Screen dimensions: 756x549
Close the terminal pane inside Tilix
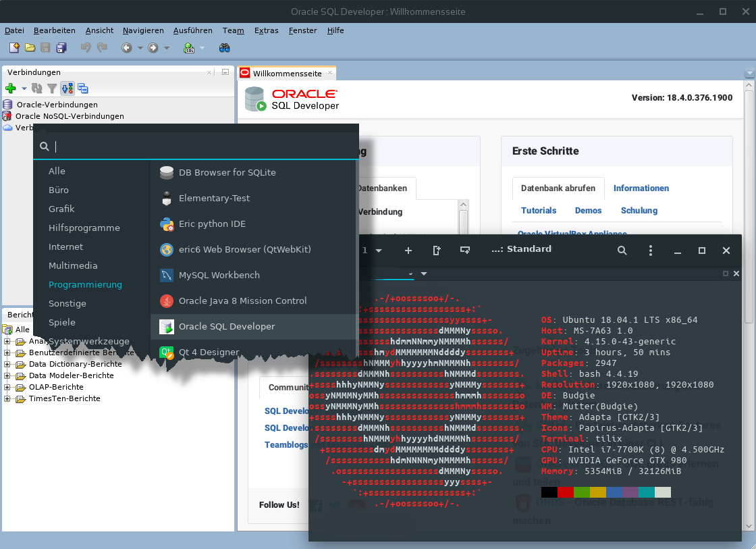(x=736, y=273)
